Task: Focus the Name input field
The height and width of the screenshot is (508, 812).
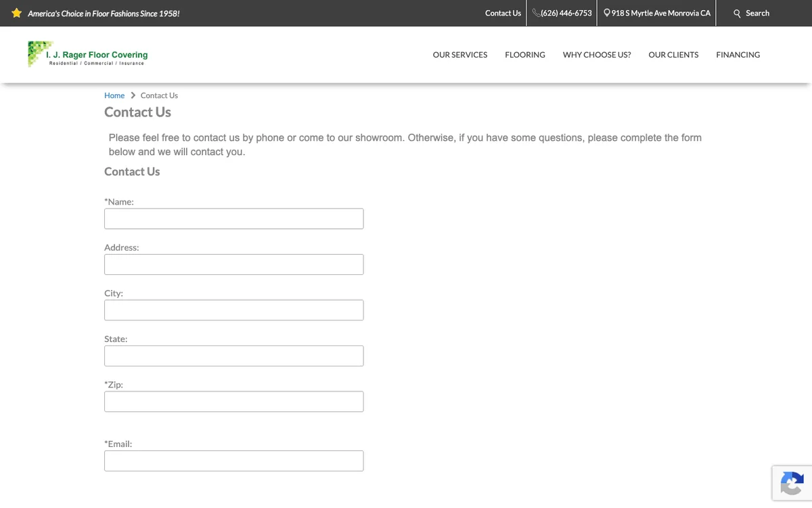Action: [x=234, y=219]
